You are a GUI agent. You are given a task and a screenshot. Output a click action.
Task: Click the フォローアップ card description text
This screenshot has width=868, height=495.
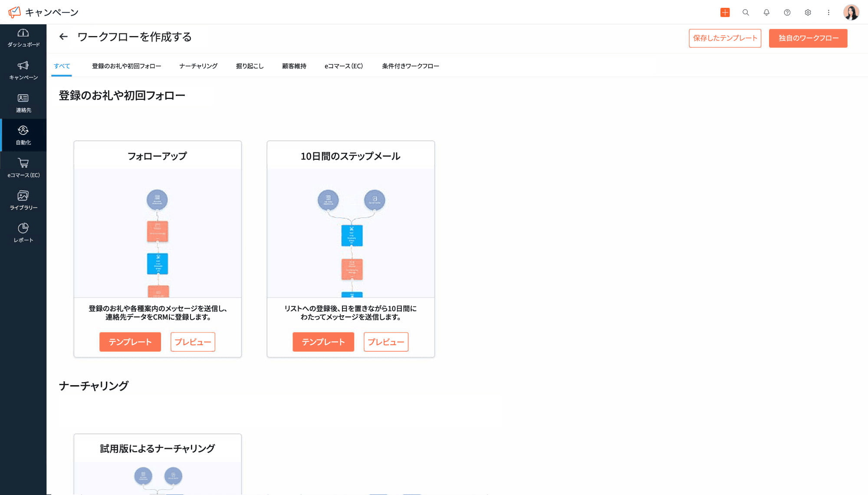pos(158,313)
